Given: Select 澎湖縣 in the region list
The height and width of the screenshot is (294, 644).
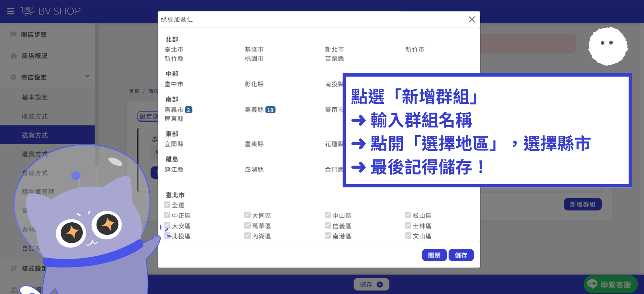Looking at the screenshot, I should click(254, 170).
